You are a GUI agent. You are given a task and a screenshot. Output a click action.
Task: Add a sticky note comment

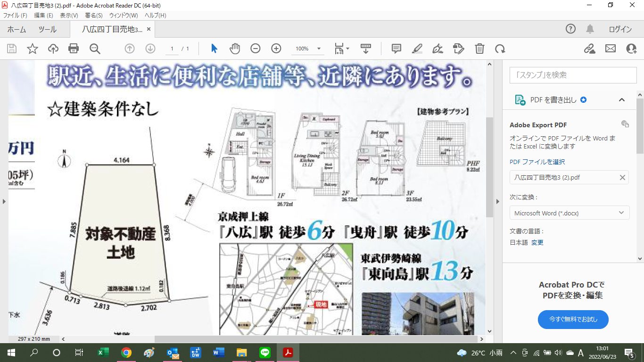click(x=396, y=49)
